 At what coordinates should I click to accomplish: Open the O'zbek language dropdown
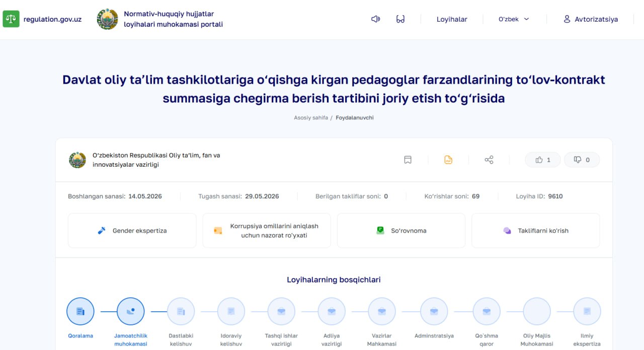(514, 19)
